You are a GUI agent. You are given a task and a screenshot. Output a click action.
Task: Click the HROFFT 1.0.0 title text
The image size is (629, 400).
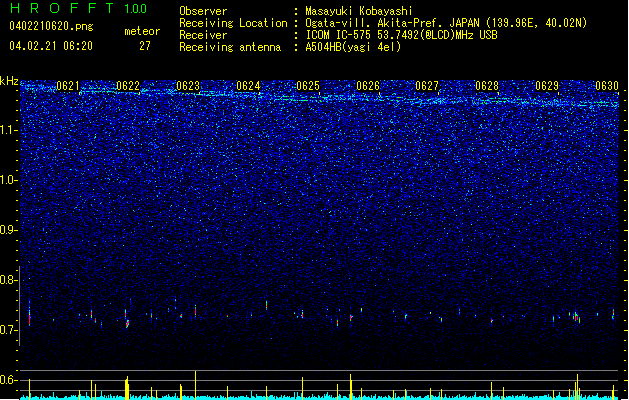79,8
